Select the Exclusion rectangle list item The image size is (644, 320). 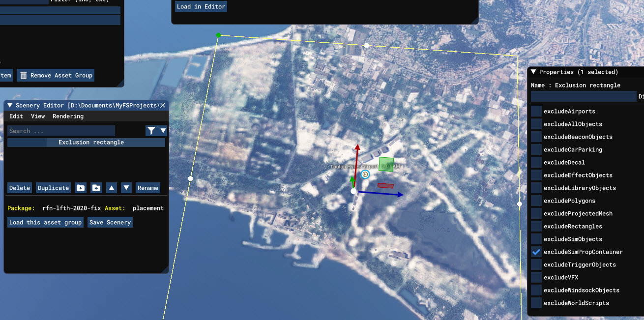point(86,143)
